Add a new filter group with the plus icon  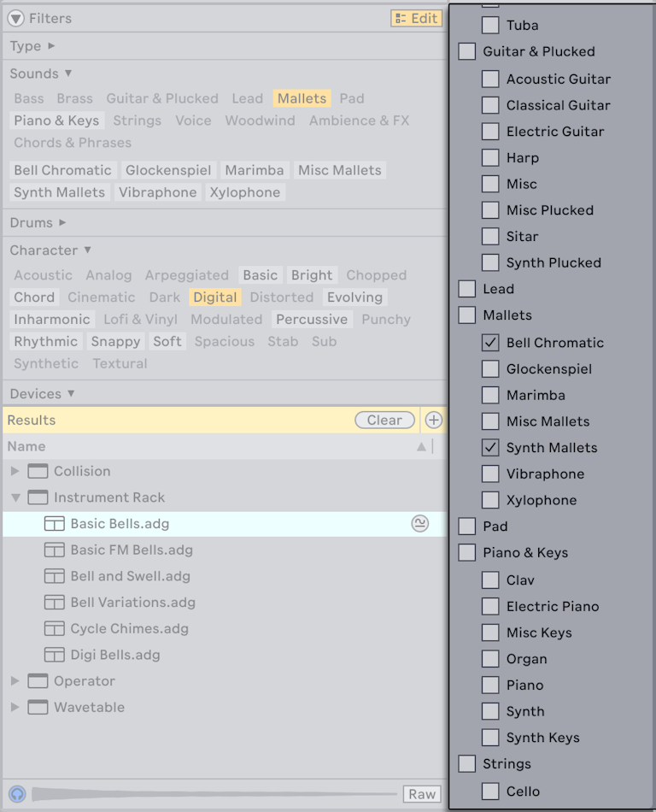tap(433, 420)
